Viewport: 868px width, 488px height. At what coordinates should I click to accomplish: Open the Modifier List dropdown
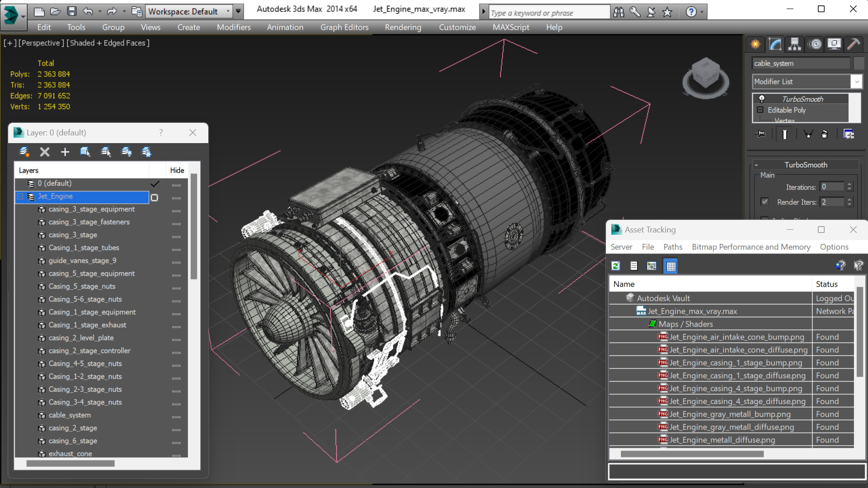[856, 82]
